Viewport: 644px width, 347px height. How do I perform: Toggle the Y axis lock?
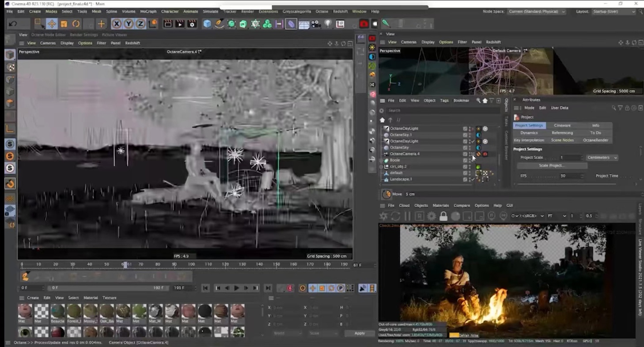click(129, 24)
